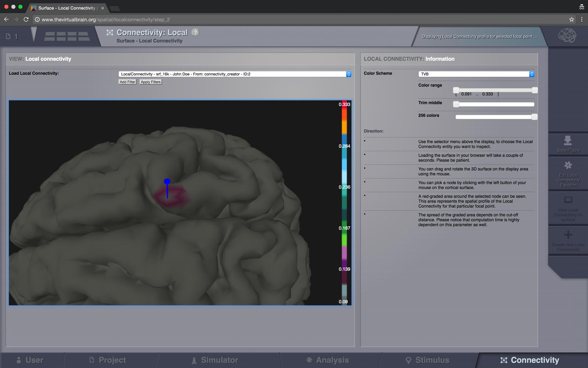588x368 pixels.
Task: Click the Add Filter button
Action: point(127,82)
